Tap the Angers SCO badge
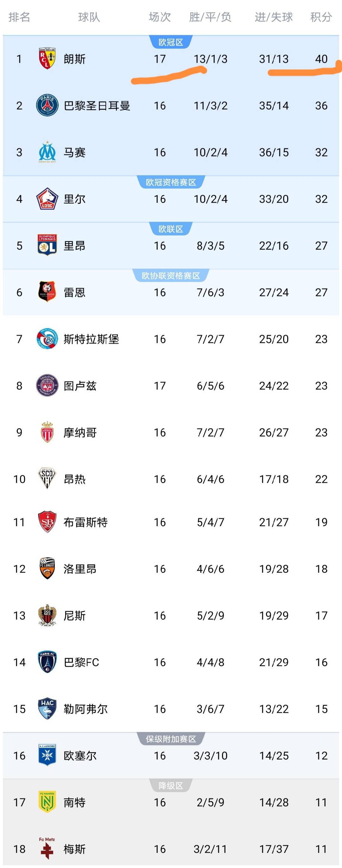The image size is (342, 868). tap(47, 479)
